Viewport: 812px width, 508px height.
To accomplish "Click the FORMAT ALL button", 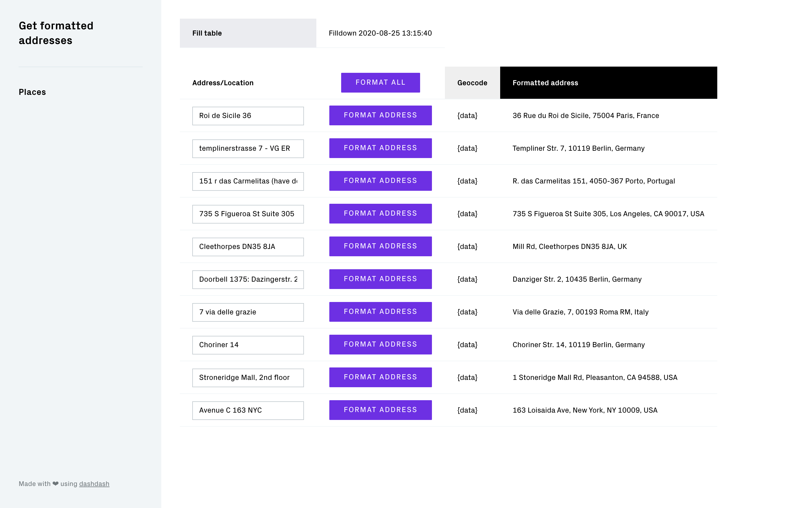I will click(380, 82).
